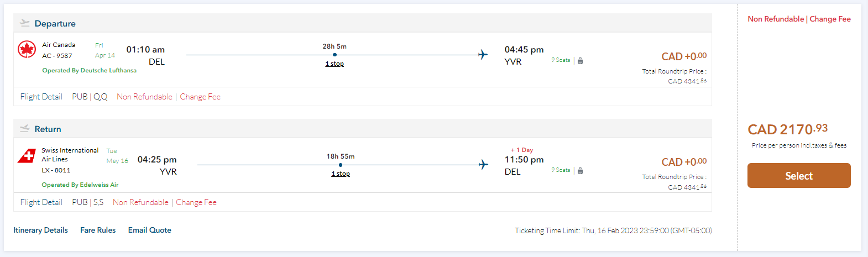Click the airplane arrow icon on departure route
The height and width of the screenshot is (257, 868).
point(483,55)
